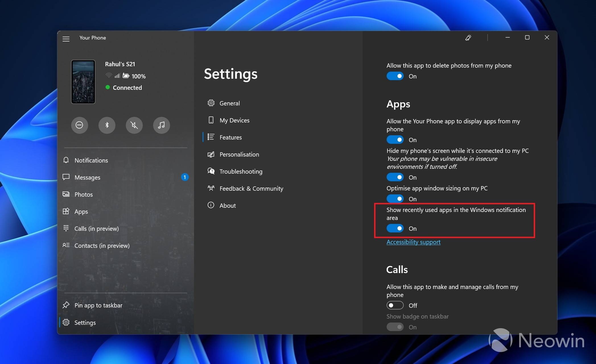The height and width of the screenshot is (364, 596).
Task: Disable allow deleting photos from phone
Action: click(x=395, y=76)
